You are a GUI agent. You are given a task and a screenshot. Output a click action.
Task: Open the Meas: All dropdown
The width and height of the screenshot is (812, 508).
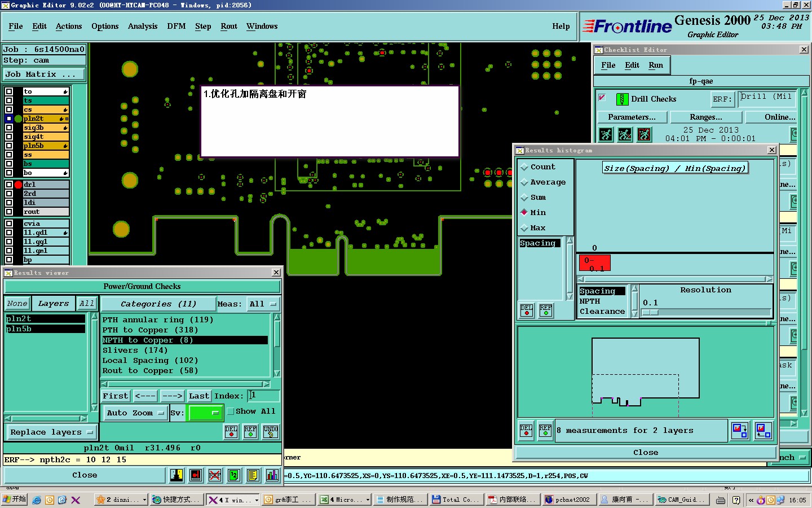coord(263,304)
